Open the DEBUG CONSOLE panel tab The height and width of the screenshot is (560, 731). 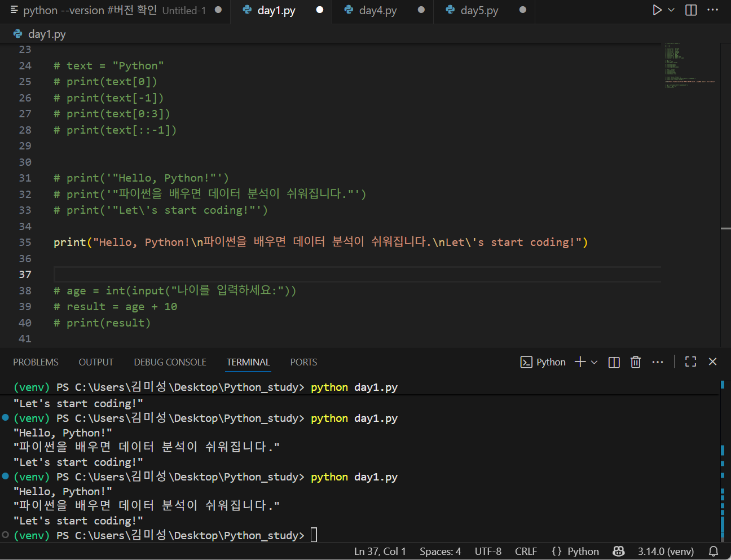(x=170, y=362)
